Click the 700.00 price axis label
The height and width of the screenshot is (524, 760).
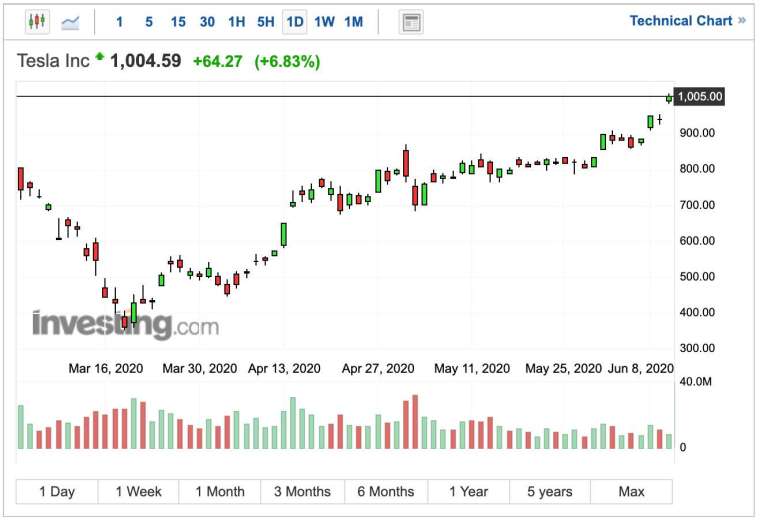tap(697, 205)
